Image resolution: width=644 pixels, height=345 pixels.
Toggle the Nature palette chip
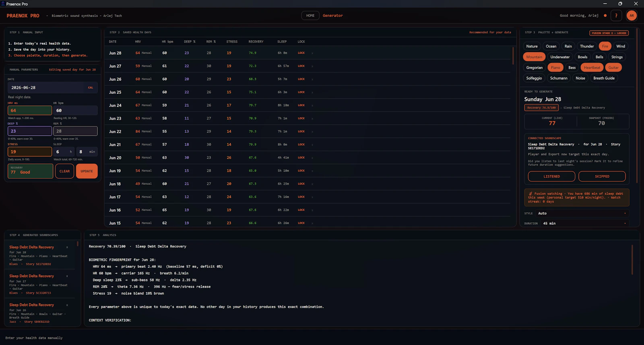click(532, 46)
